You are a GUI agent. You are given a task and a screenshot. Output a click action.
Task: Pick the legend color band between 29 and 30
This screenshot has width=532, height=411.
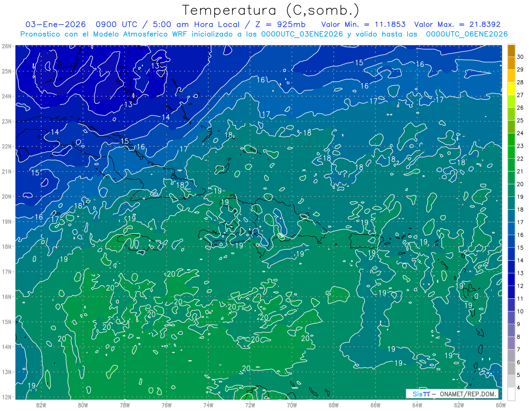(x=511, y=63)
